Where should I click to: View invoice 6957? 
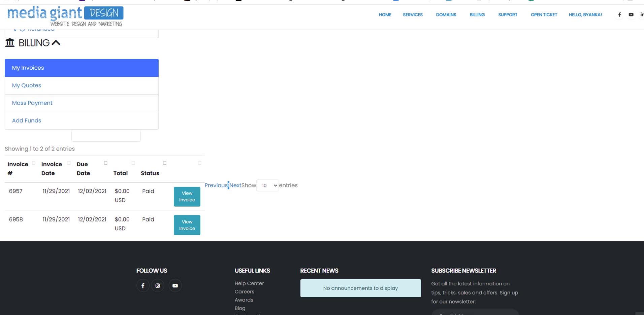[x=187, y=197]
